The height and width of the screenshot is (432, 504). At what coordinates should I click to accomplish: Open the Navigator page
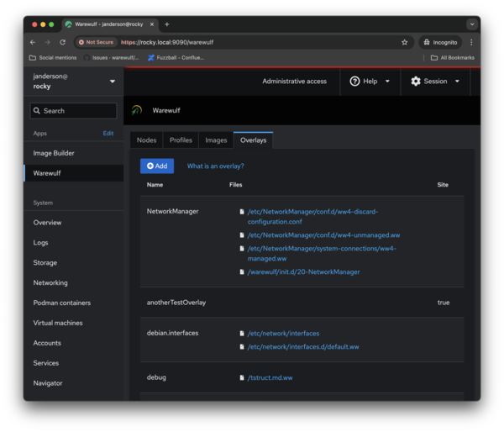click(x=74, y=383)
